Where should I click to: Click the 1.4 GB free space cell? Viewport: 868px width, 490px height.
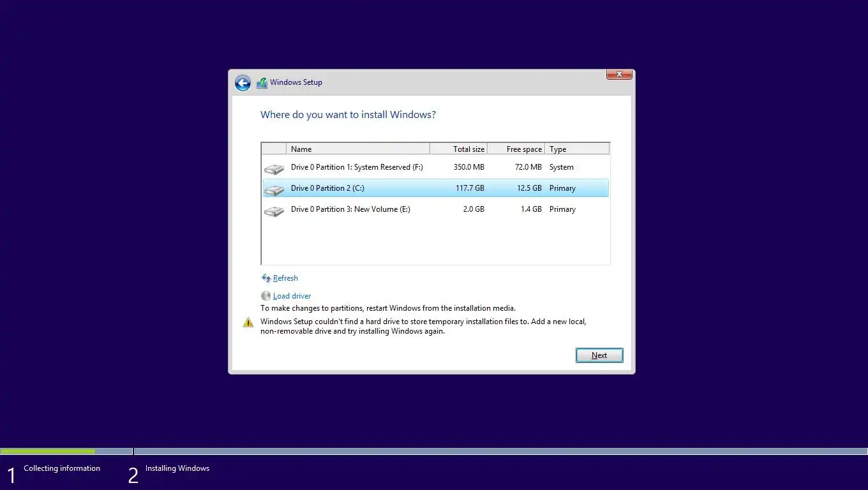pos(531,209)
